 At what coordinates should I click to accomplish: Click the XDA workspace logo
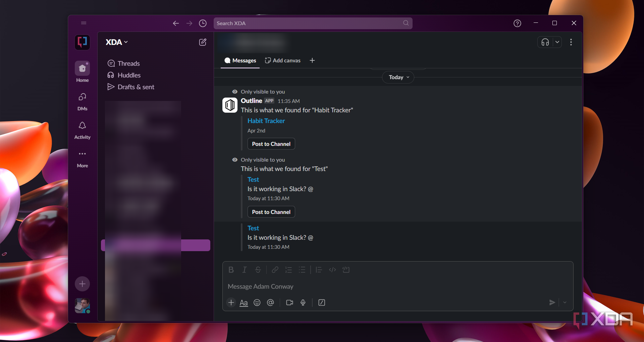point(82,42)
